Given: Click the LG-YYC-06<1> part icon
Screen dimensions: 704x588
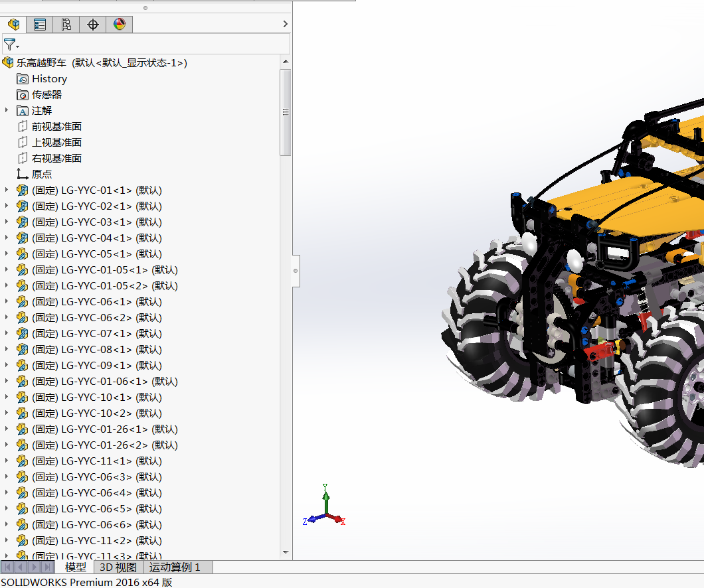Looking at the screenshot, I should point(22,302).
